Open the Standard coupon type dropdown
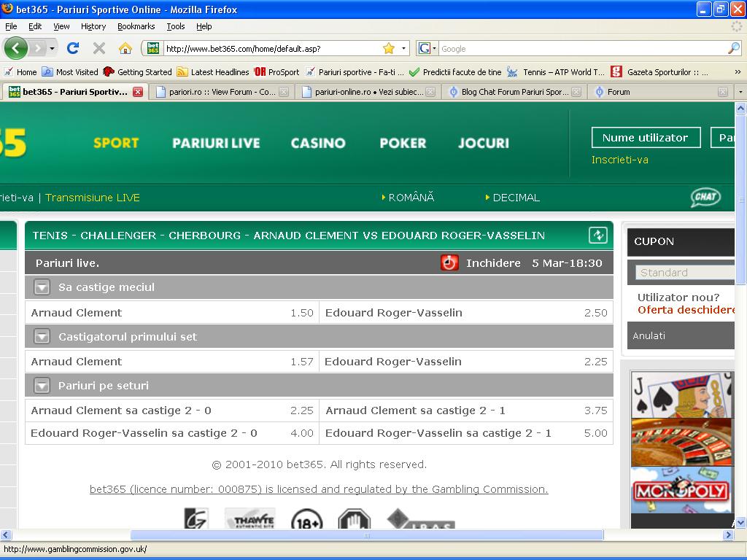Viewport: 747px width, 560px height. 685,273
